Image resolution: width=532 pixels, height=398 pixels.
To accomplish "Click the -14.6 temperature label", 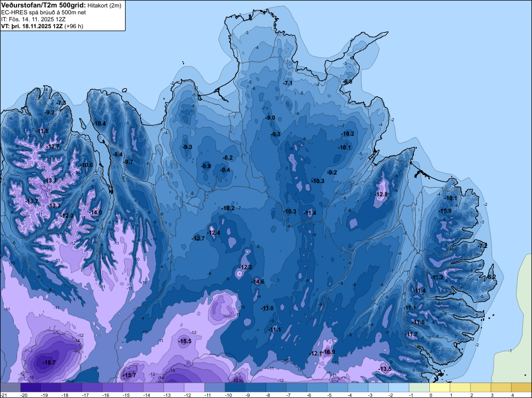I will click(x=257, y=281).
